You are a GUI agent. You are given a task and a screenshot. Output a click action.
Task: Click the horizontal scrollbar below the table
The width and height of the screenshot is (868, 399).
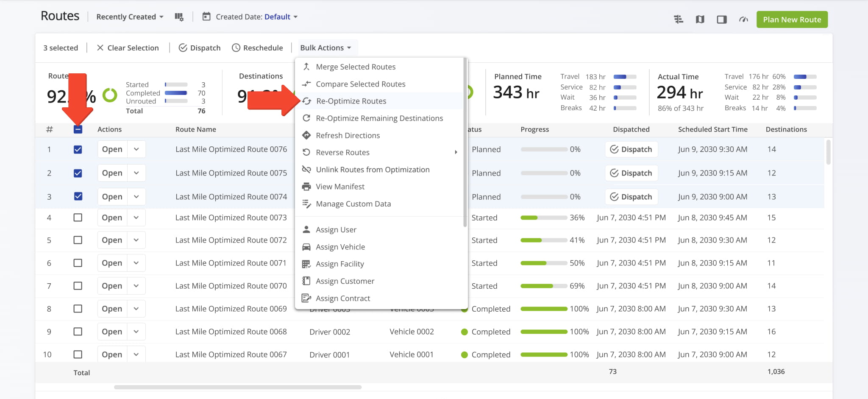[x=237, y=387]
